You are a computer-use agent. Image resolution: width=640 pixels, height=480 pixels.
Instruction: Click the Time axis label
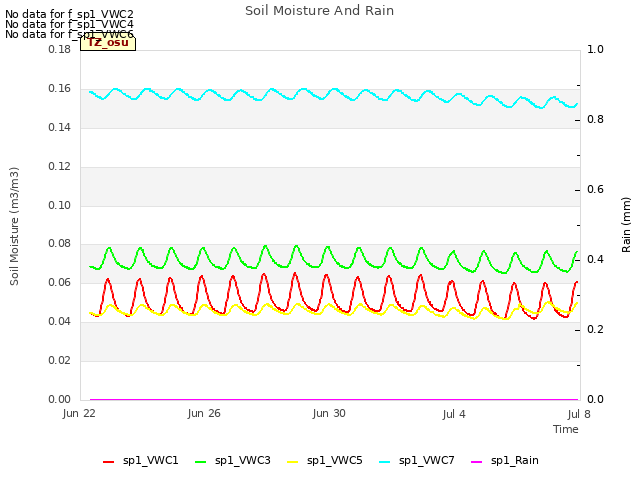566,429
